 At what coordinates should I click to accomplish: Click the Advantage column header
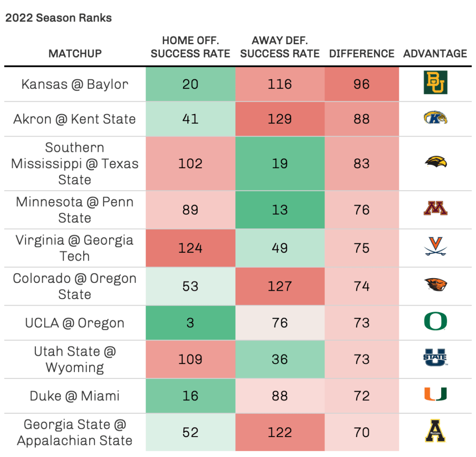435,53
